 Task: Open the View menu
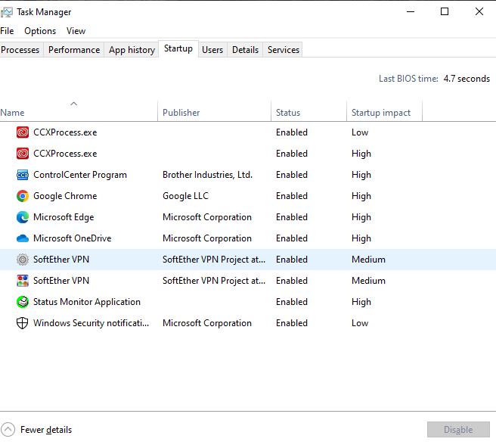point(76,31)
